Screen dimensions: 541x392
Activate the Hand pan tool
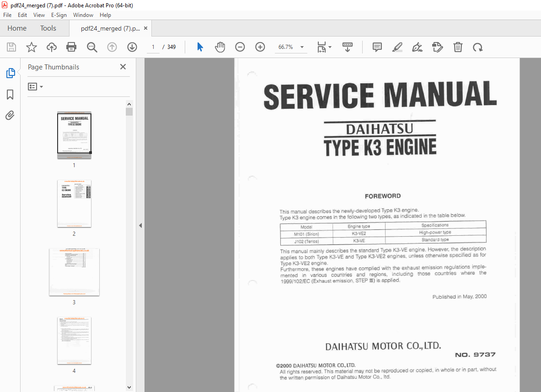click(220, 47)
